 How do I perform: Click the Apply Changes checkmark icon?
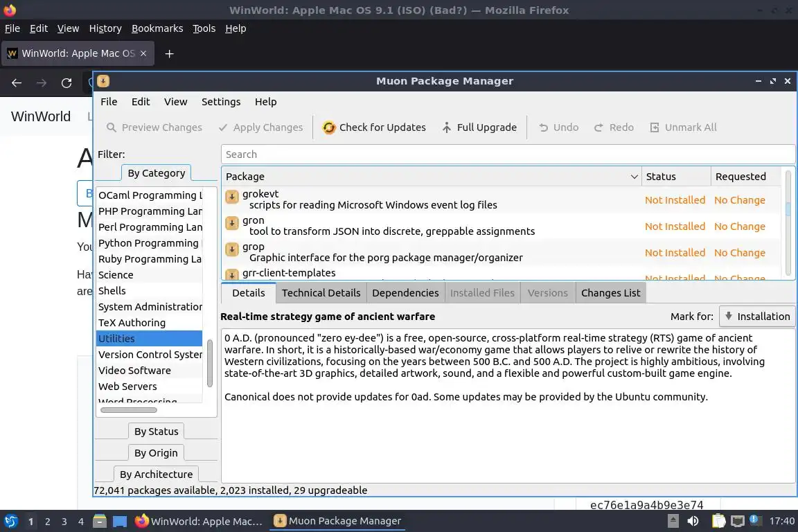point(223,127)
